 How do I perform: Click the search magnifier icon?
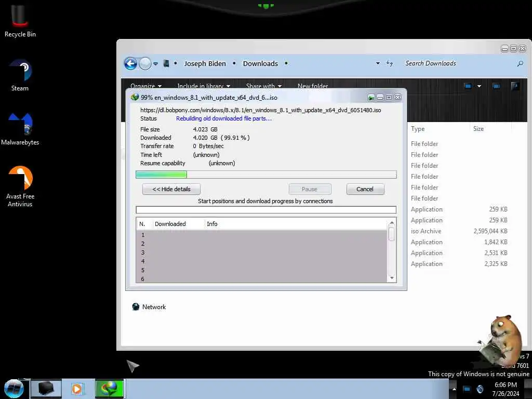point(520,63)
